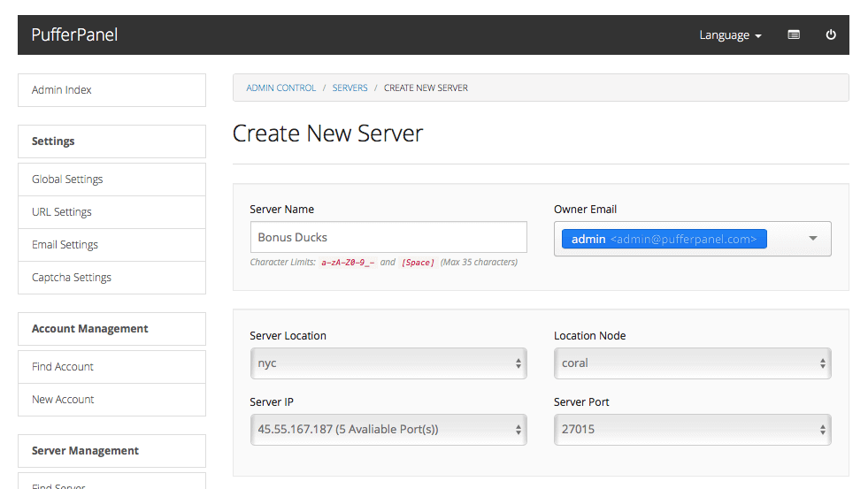Open Admin Index in sidebar
The height and width of the screenshot is (489, 868).
111,90
